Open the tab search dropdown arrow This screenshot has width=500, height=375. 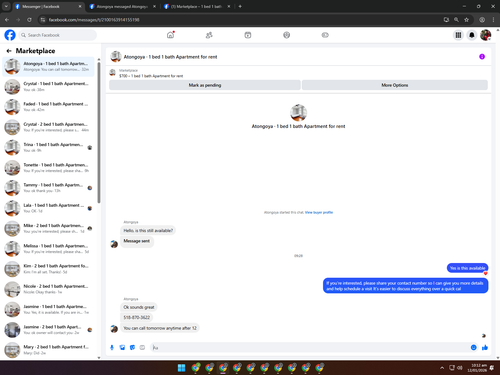coord(6,6)
